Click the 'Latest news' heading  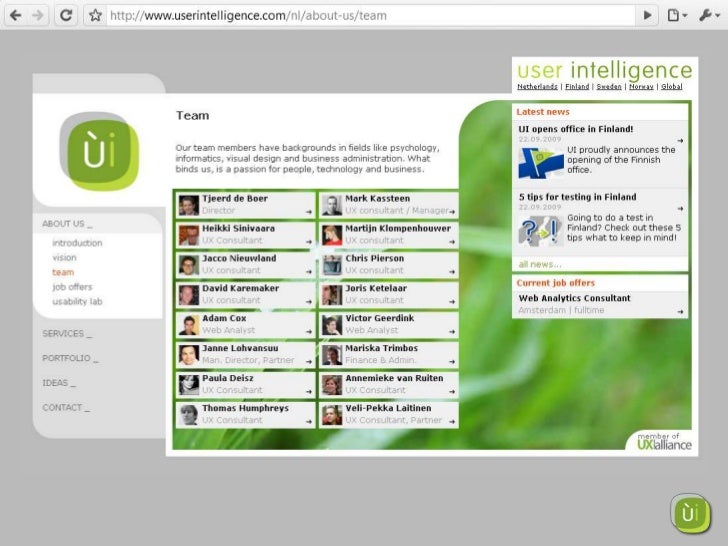tap(543, 112)
